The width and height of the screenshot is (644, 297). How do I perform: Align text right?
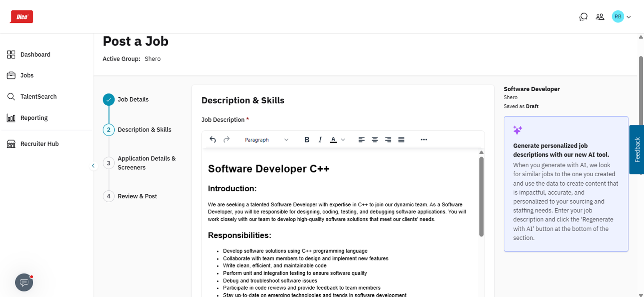click(388, 139)
